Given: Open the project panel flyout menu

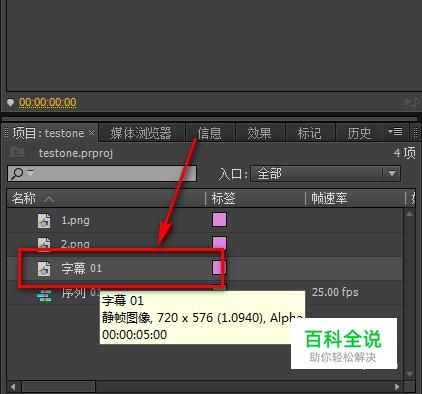Looking at the screenshot, I should [395, 132].
